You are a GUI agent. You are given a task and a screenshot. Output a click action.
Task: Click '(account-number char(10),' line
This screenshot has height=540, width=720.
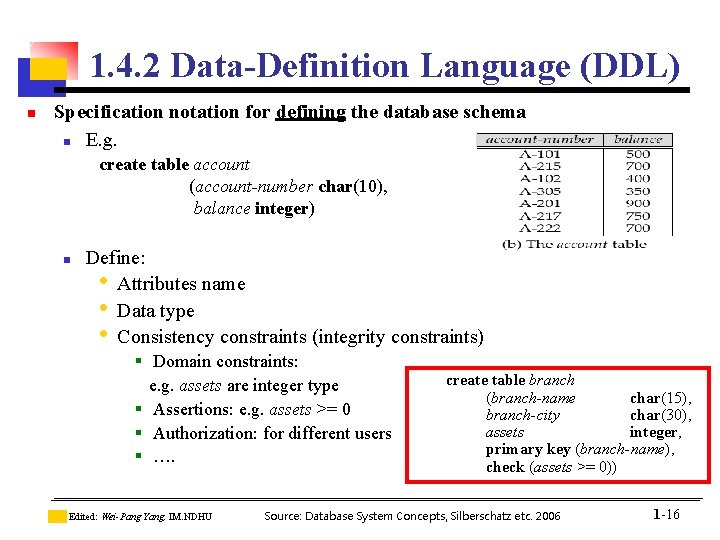point(288,186)
